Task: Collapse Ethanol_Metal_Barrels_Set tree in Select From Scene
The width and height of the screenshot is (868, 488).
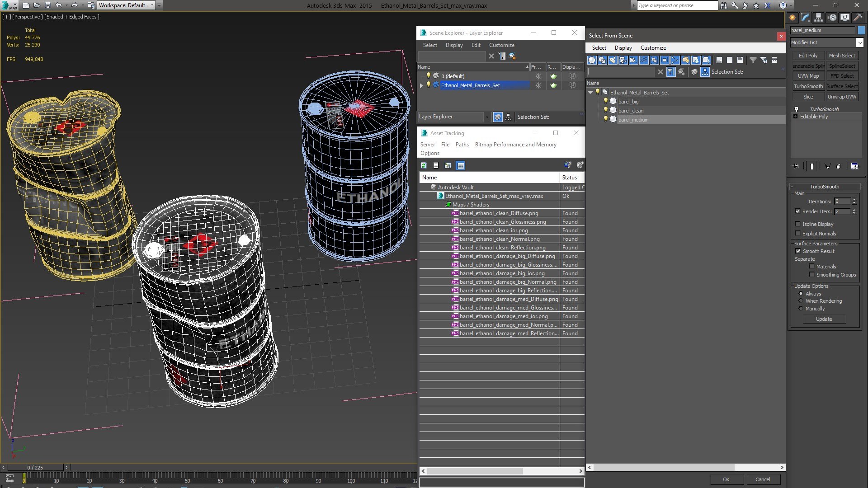Action: (590, 93)
